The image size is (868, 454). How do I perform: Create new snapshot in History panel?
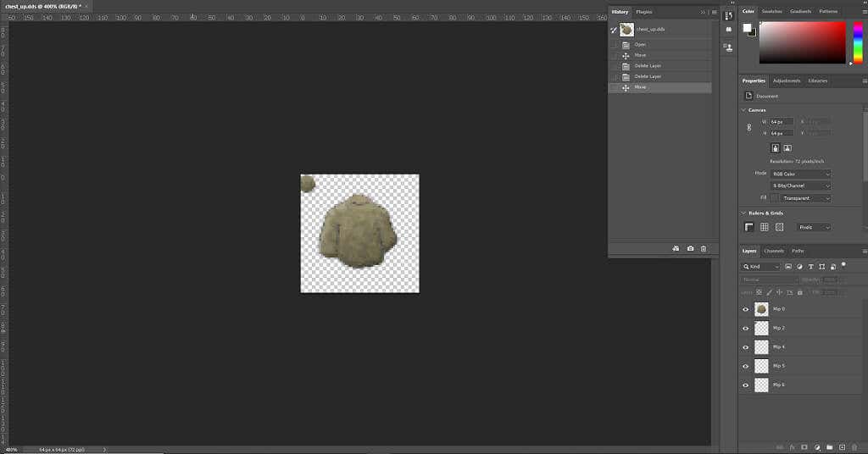coord(690,249)
